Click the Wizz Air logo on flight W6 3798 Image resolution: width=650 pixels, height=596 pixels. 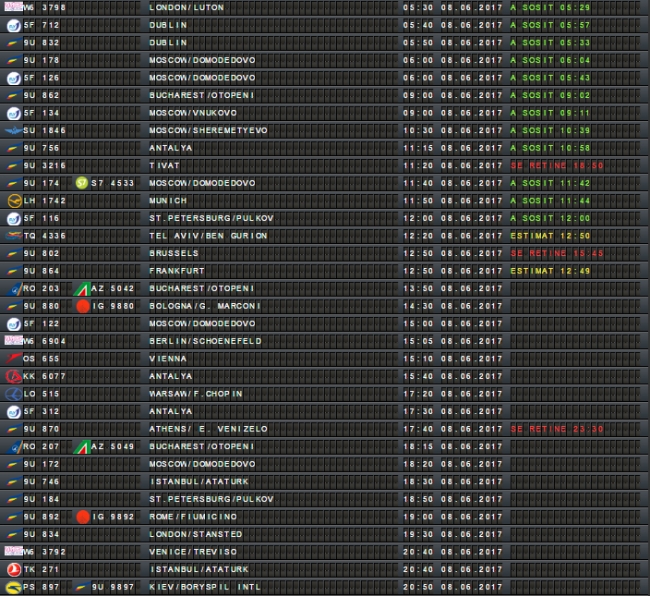point(13,7)
